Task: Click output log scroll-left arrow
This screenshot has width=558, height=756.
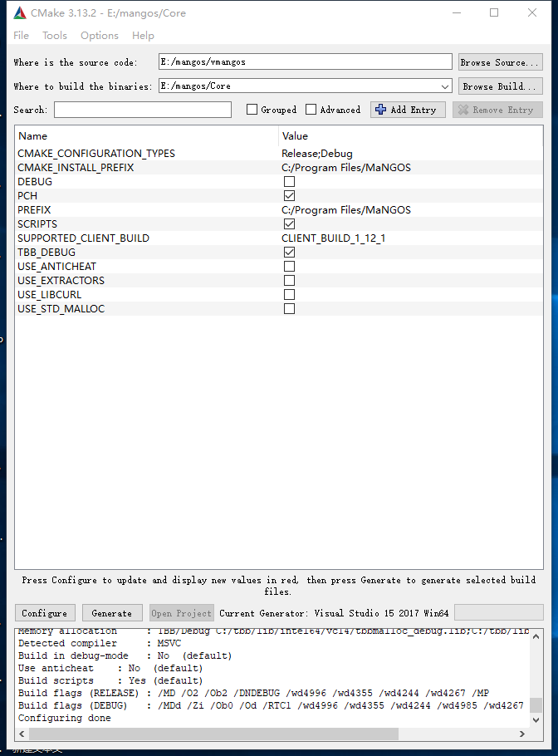Action: 22,734
